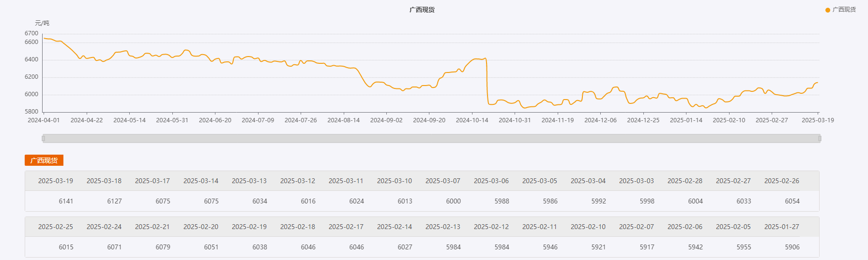868x260 pixels.
Task: Click the left handle of the zoom slider
Action: (44, 139)
